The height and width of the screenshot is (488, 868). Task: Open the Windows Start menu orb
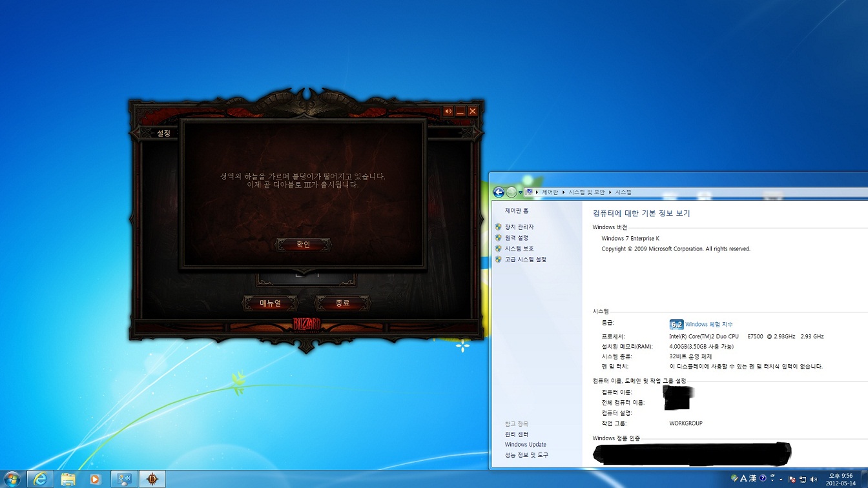click(12, 479)
